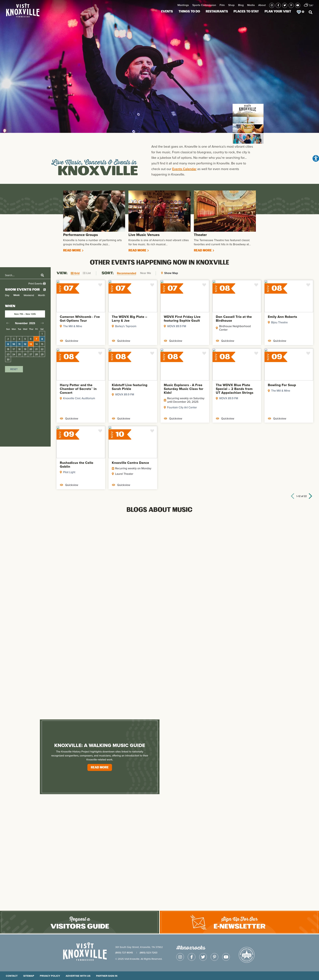Open Pinterest icon in top header
This screenshot has width=319, height=980.
(x=291, y=5)
